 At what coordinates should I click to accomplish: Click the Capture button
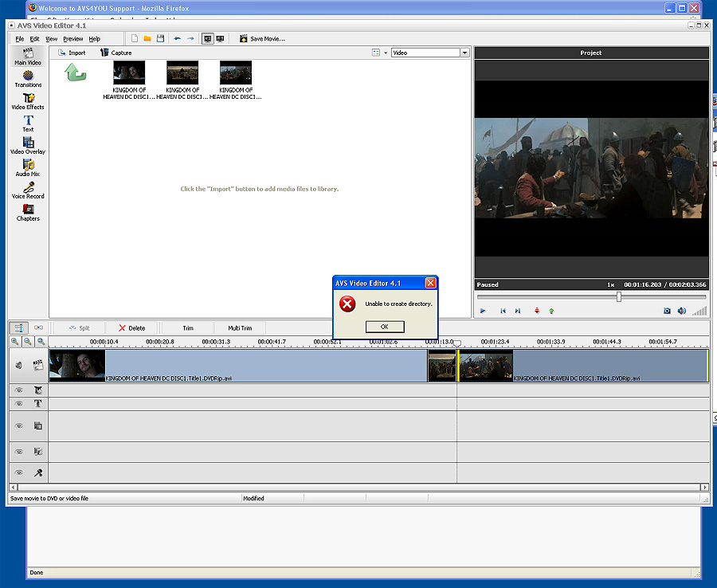(116, 53)
